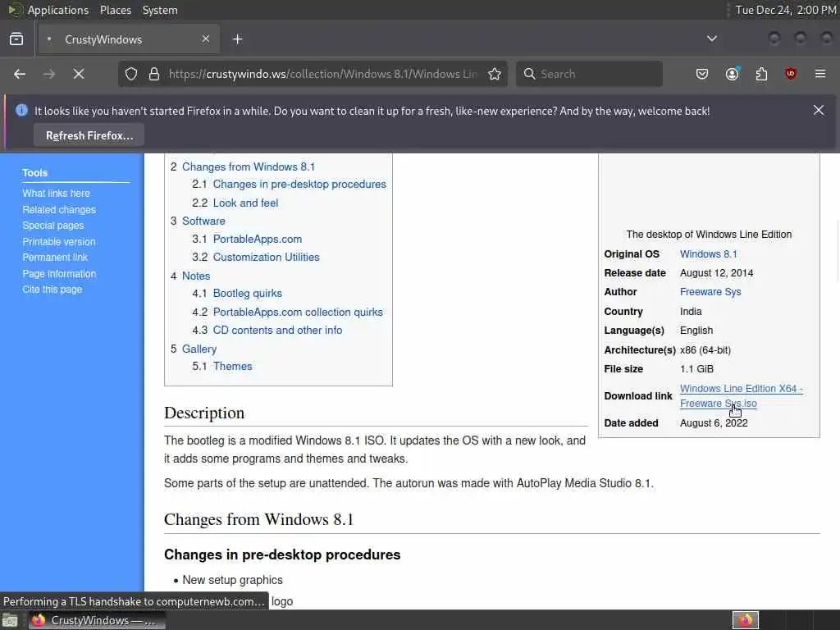Jump to Changes from Windows 8.1 section

(248, 167)
